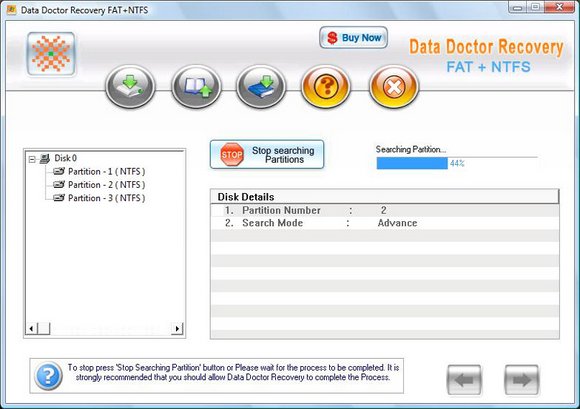Click the Partition Number row
The width and height of the screenshot is (580, 409).
tap(384, 210)
